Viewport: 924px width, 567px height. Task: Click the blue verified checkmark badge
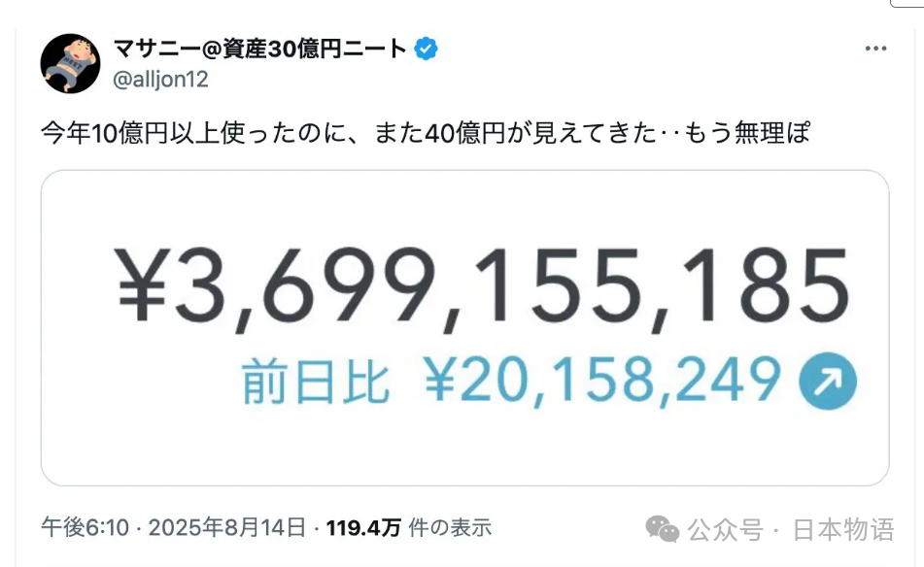point(426,49)
